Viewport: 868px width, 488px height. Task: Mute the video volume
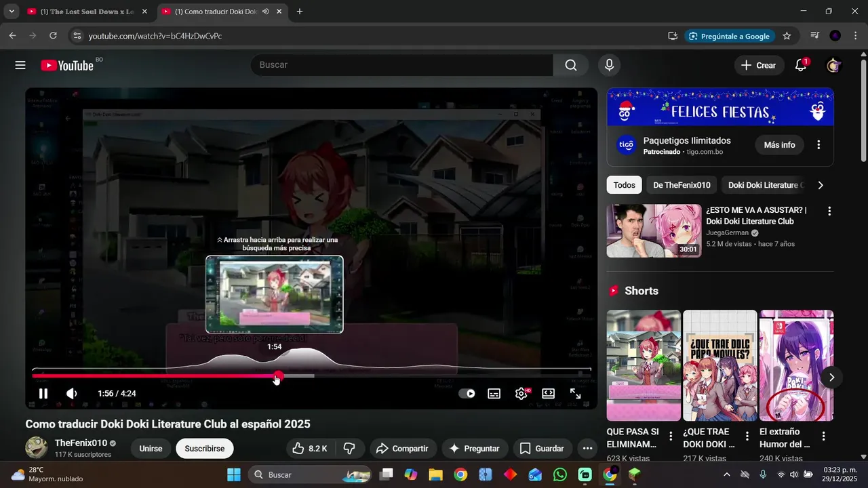point(71,393)
